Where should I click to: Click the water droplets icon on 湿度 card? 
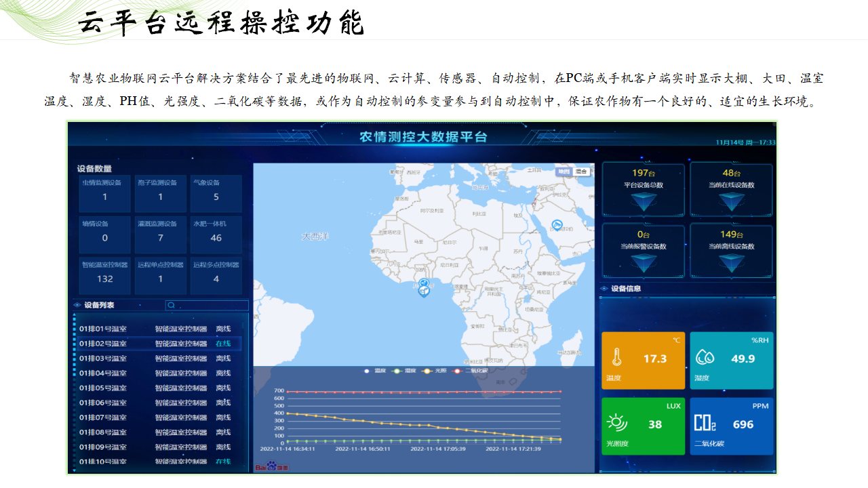click(706, 357)
